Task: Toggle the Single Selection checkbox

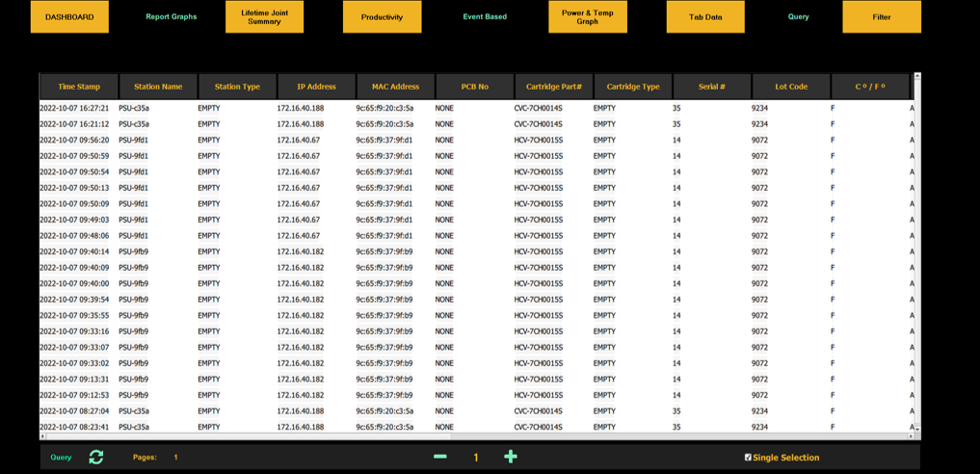Action: 748,458
